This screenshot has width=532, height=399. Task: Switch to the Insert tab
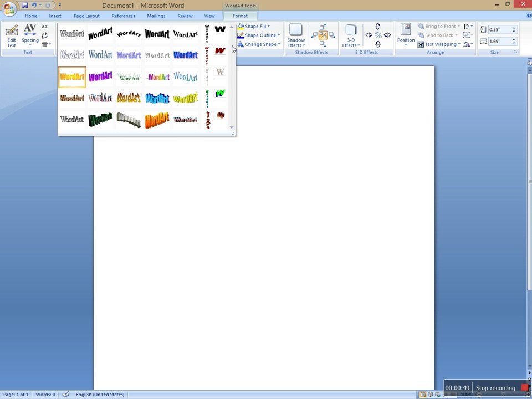point(55,16)
